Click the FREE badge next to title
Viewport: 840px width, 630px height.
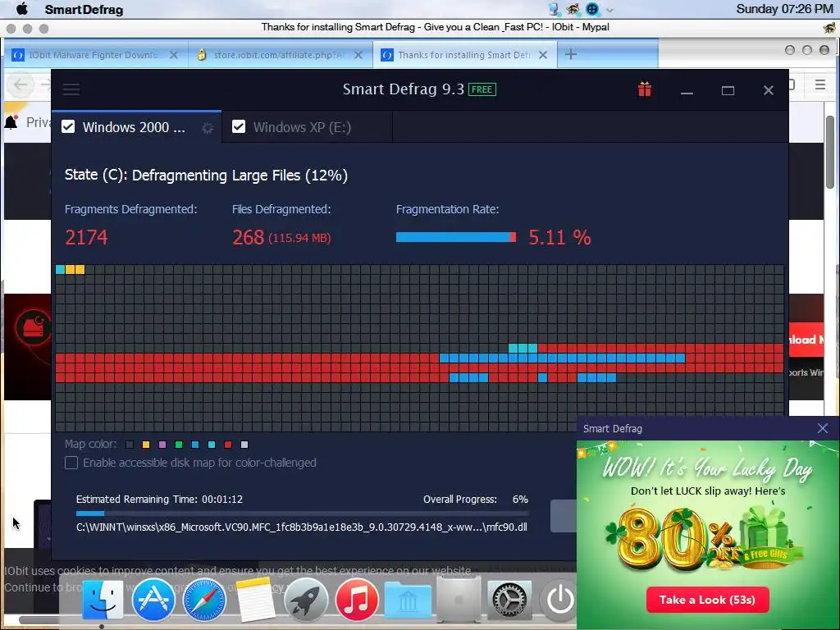pyautogui.click(x=482, y=89)
